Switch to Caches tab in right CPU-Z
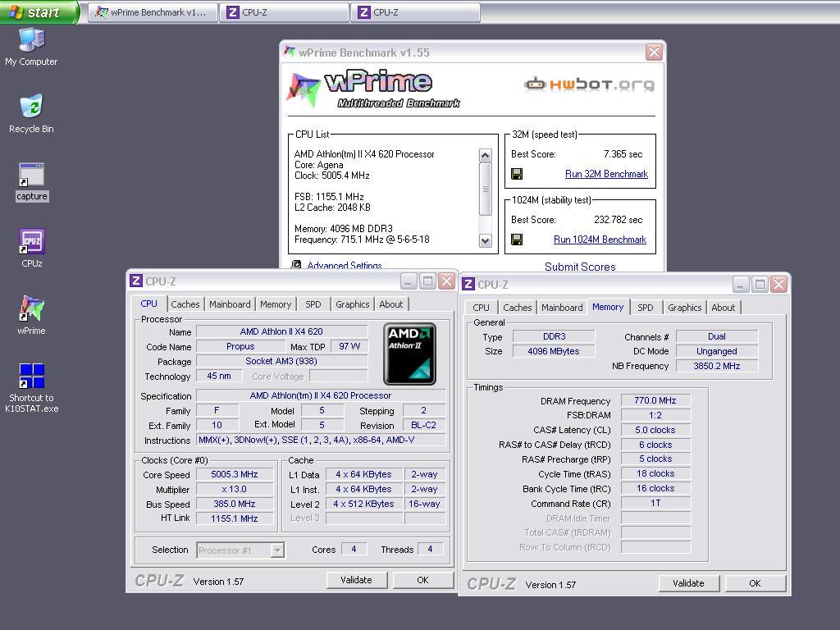The width and height of the screenshot is (840, 630). [x=518, y=308]
